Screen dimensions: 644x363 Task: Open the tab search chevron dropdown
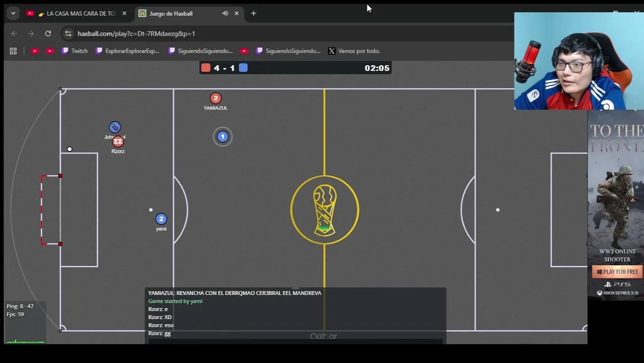[13, 13]
